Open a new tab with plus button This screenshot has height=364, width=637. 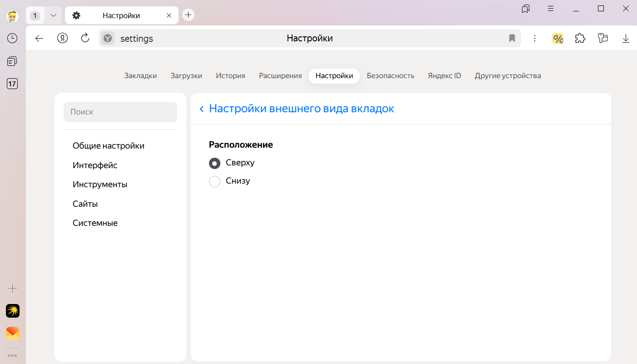188,15
